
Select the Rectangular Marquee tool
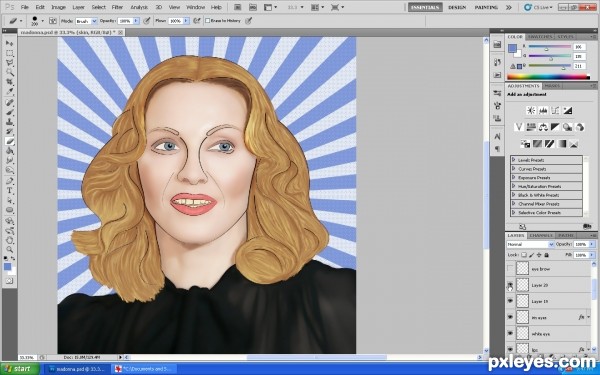point(10,53)
